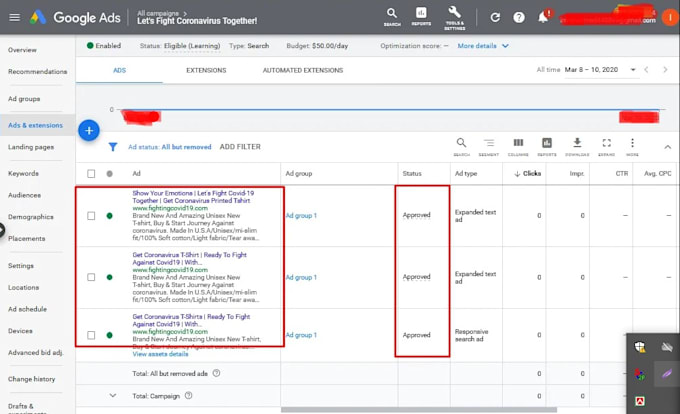
Task: Open Overview in the sidebar
Action: (22, 50)
